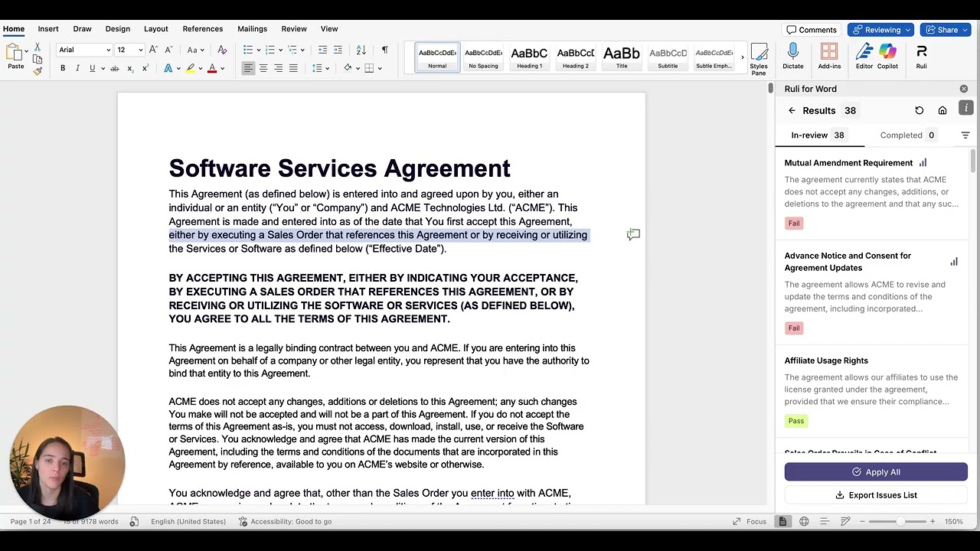Viewport: 980px width, 551px height.
Task: Click the Apply All button
Action: 876,472
